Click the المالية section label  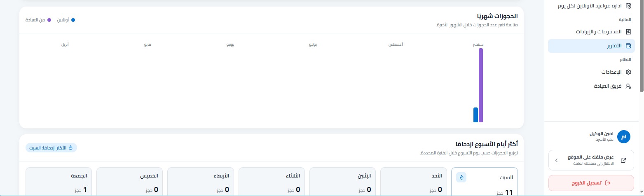[x=625, y=20]
